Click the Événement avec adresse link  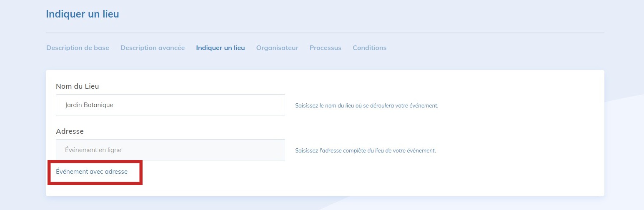(x=92, y=172)
